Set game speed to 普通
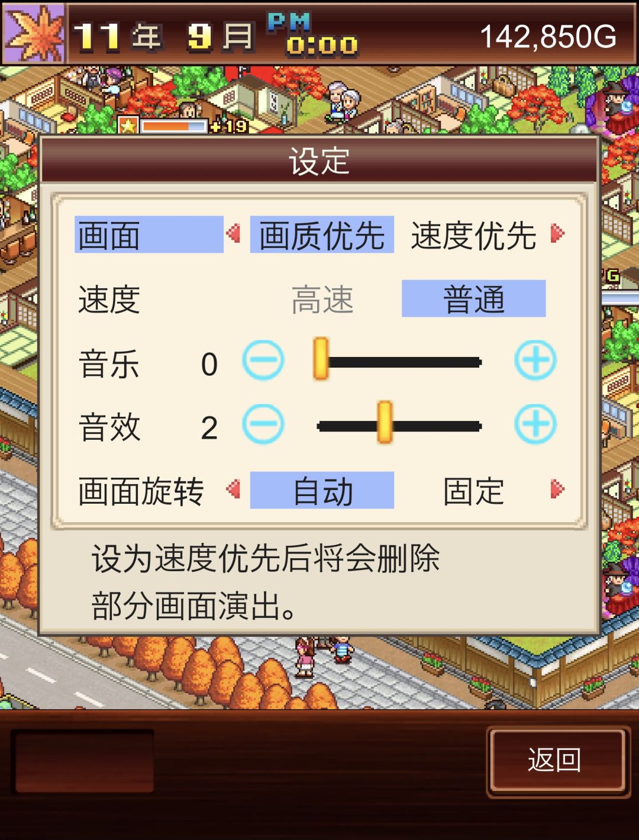Viewport: 639px width, 840px height. pos(473,298)
